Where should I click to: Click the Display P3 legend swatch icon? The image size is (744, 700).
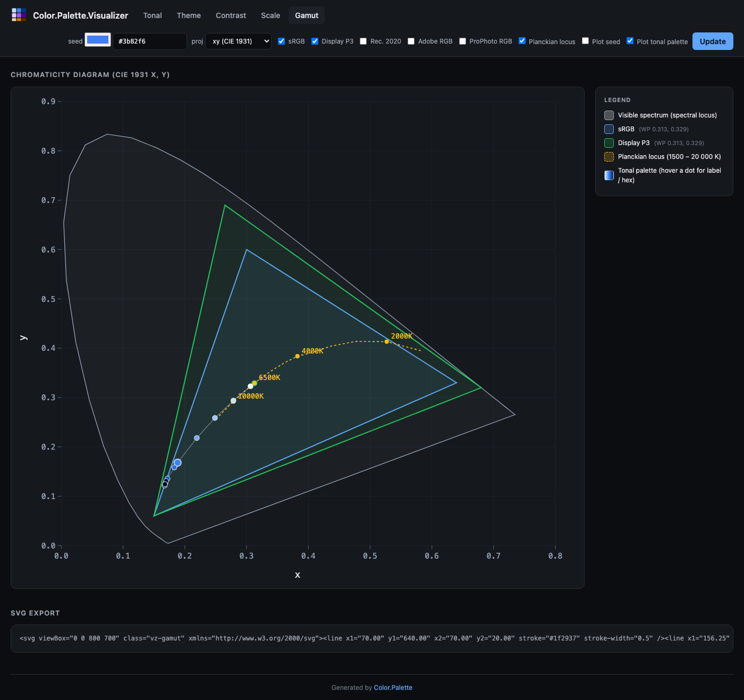coord(609,143)
